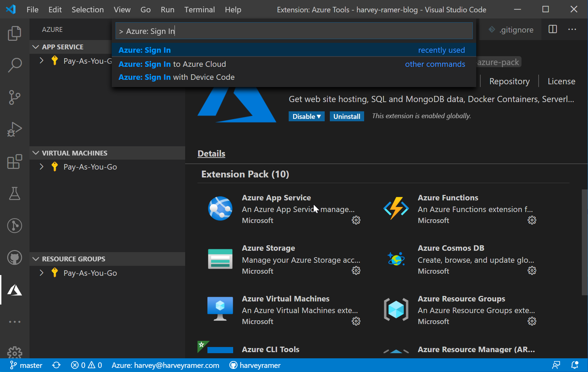Click Azure account harvey@harveyramer.com status

coord(165,365)
